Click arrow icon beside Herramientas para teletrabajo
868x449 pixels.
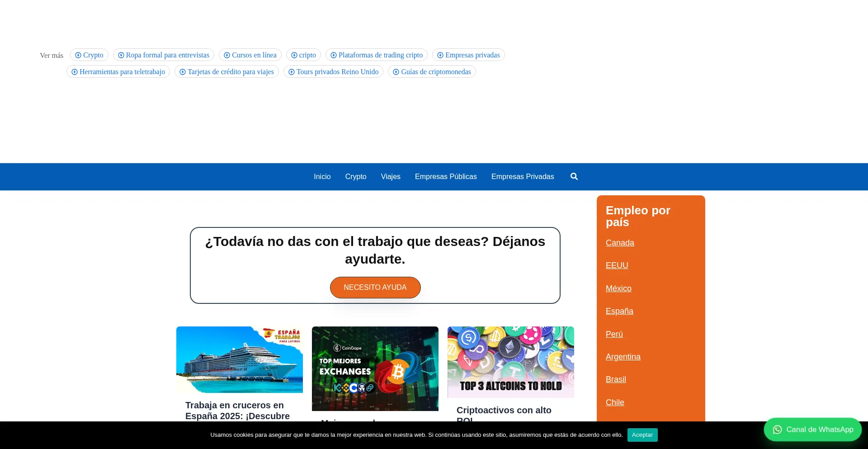tap(75, 72)
